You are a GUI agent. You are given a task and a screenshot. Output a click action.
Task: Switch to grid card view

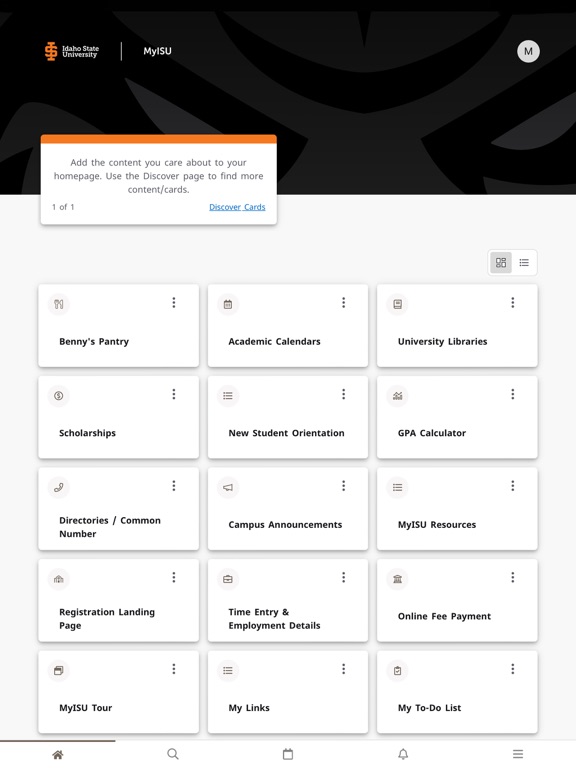tap(501, 263)
